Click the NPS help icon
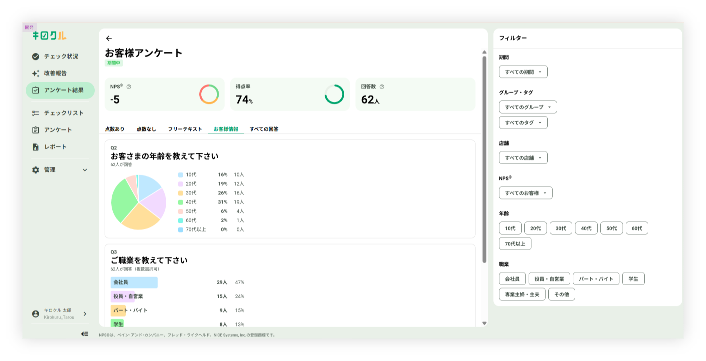The height and width of the screenshot is (361, 706). pos(129,86)
